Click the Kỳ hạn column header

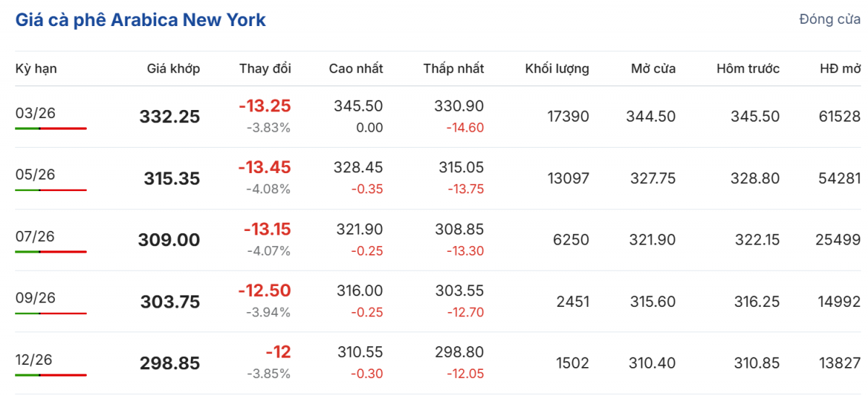click(x=36, y=69)
